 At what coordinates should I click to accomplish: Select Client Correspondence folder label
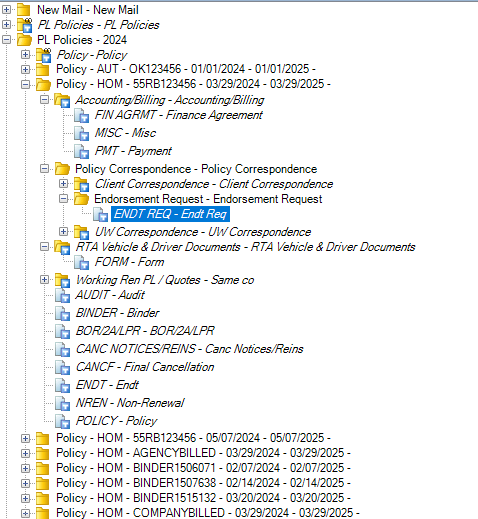tap(214, 184)
